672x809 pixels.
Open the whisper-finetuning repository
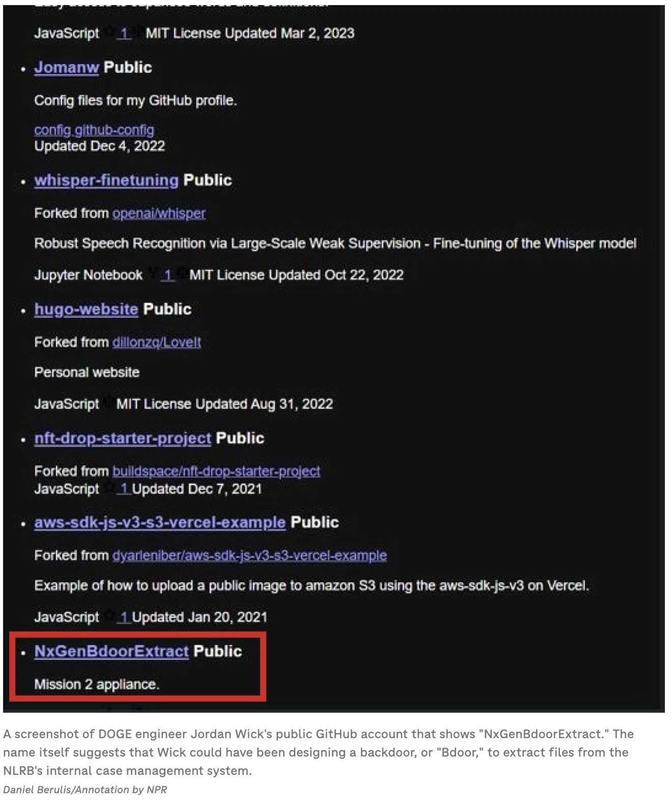click(106, 180)
